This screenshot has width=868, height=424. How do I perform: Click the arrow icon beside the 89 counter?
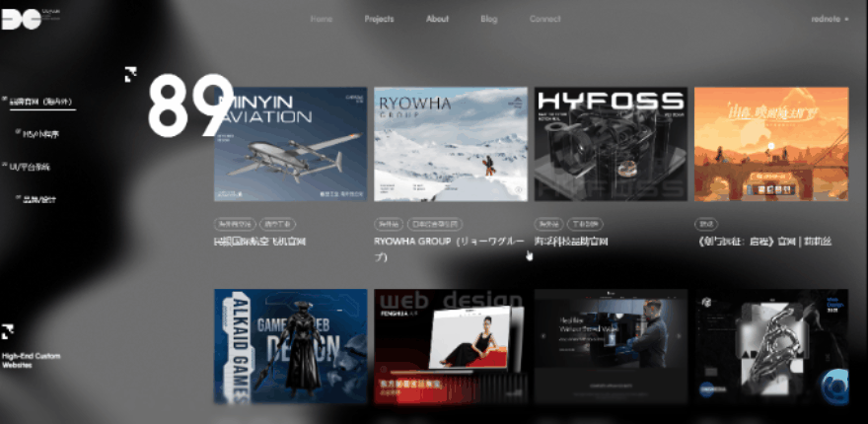click(x=130, y=74)
